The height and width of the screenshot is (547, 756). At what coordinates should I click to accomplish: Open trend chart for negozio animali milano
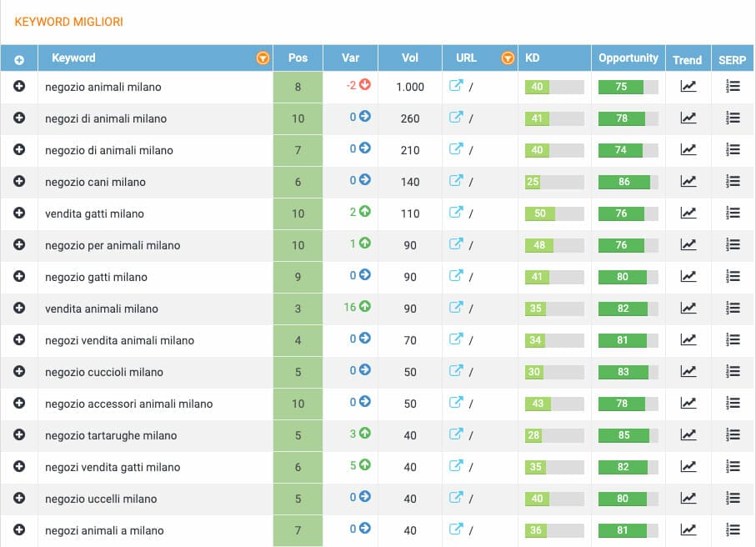[x=688, y=87]
